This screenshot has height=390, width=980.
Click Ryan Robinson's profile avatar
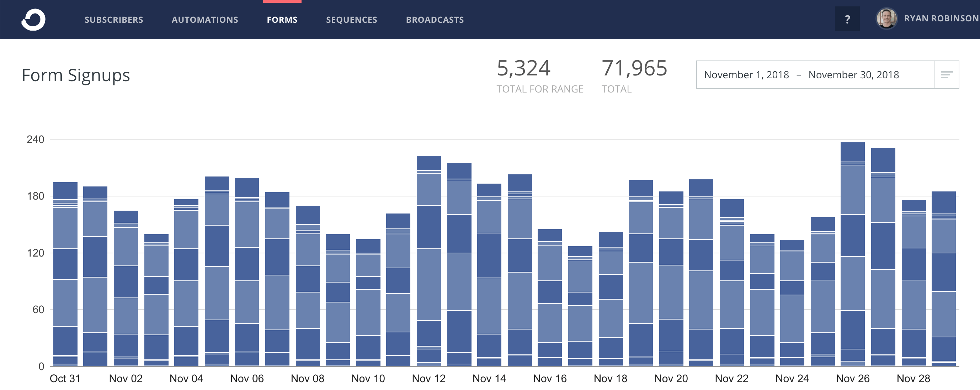click(x=886, y=19)
